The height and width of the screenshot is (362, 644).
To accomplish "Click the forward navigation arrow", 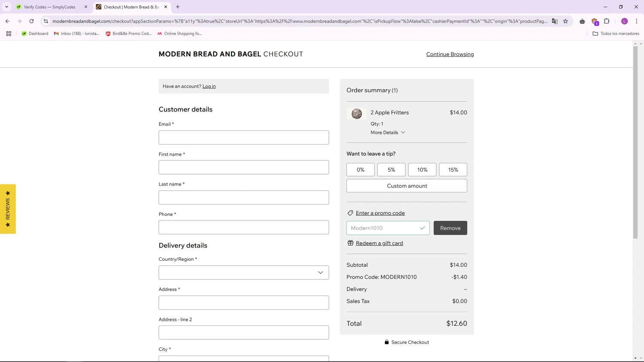I will [x=19, y=21].
